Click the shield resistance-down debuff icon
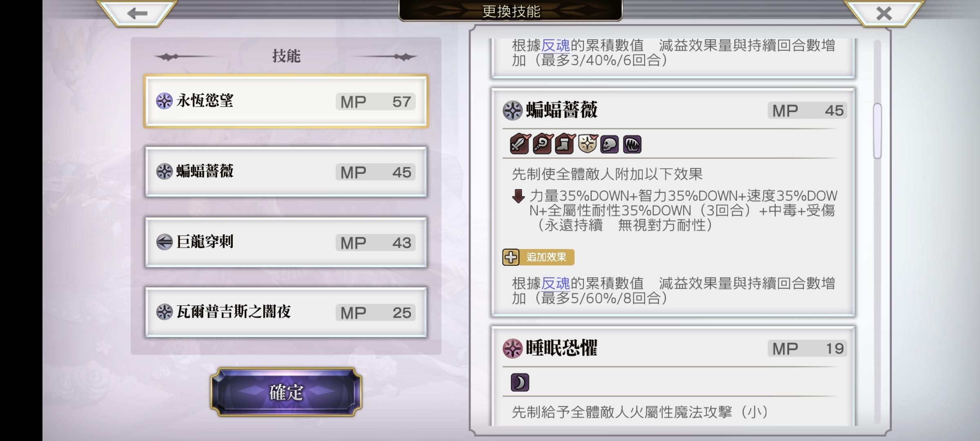 [x=588, y=144]
